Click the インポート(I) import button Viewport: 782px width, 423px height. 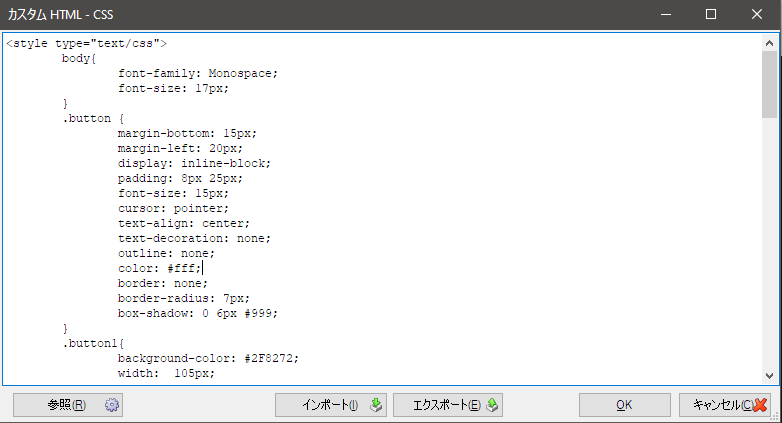point(331,405)
